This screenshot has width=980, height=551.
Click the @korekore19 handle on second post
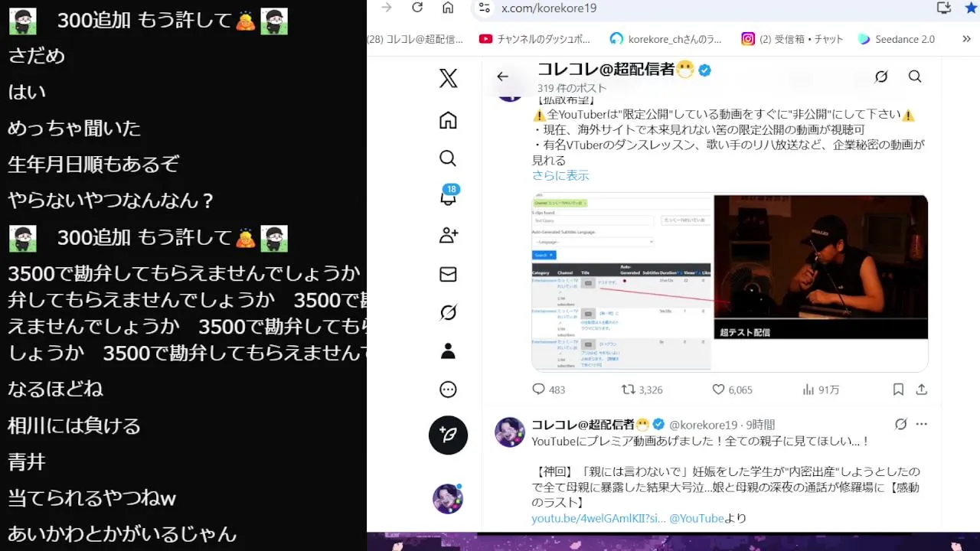(703, 425)
